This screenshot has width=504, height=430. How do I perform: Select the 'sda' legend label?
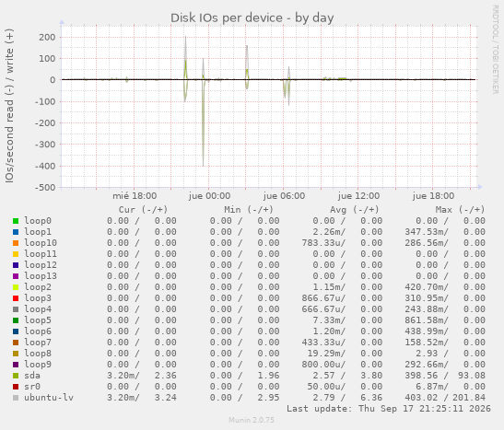32,376
